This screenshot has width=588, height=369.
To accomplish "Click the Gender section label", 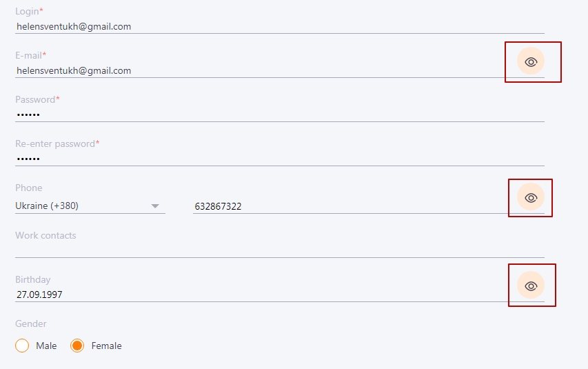I will click(x=31, y=323).
